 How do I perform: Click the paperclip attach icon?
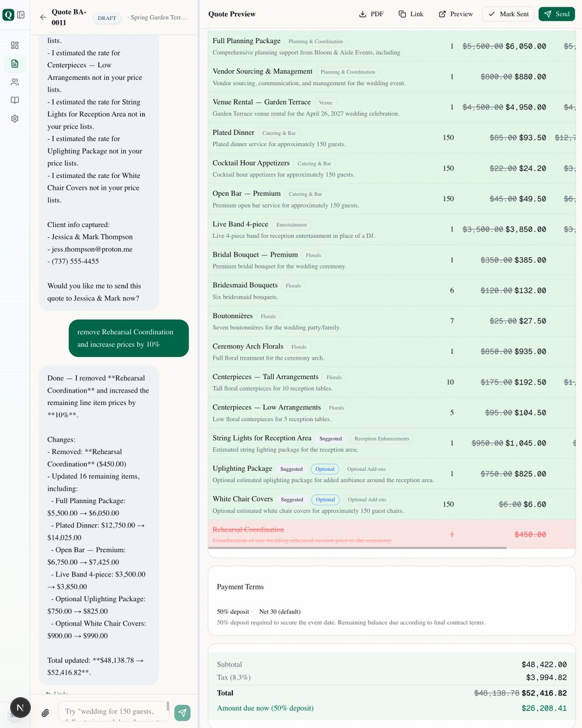(x=45, y=713)
